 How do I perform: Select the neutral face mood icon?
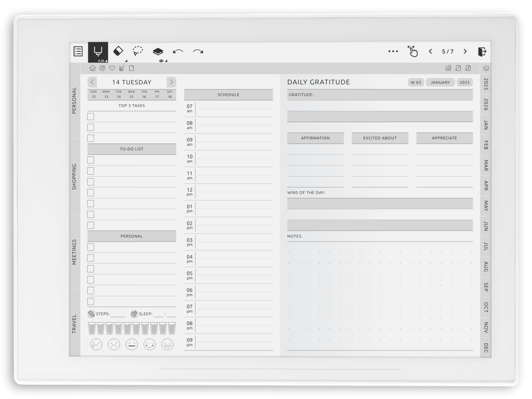pos(132,344)
